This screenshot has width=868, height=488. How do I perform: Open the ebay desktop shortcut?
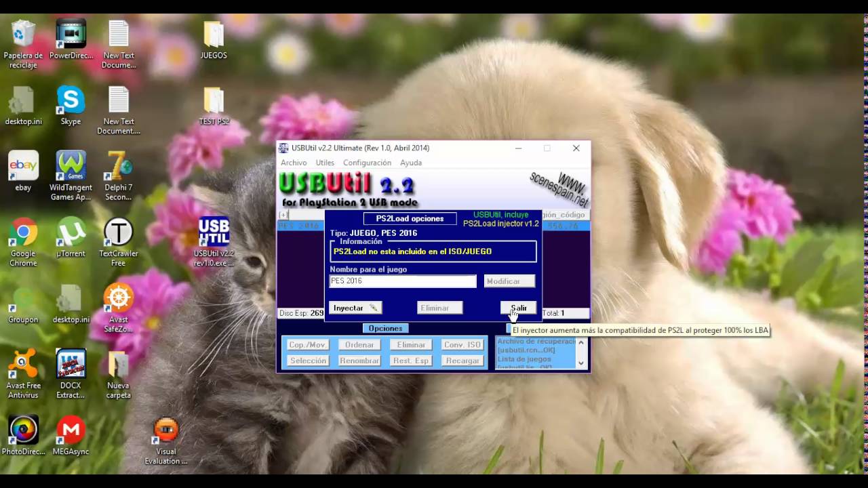pyautogui.click(x=23, y=171)
